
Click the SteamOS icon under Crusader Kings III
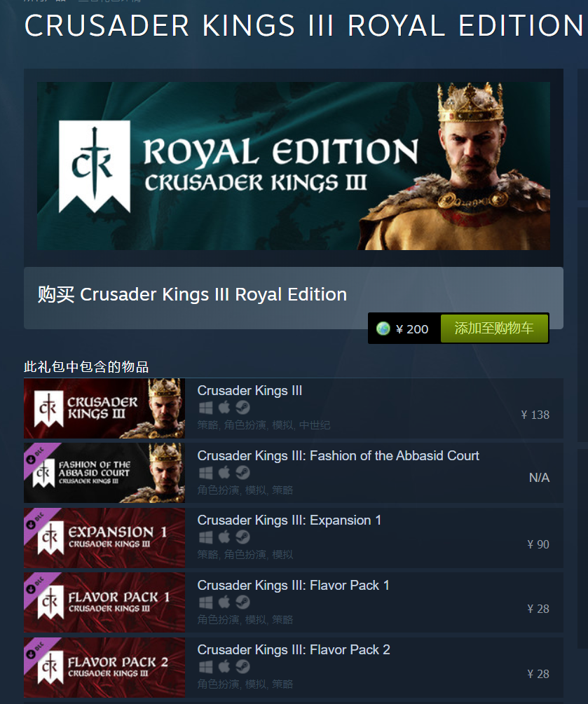point(242,408)
